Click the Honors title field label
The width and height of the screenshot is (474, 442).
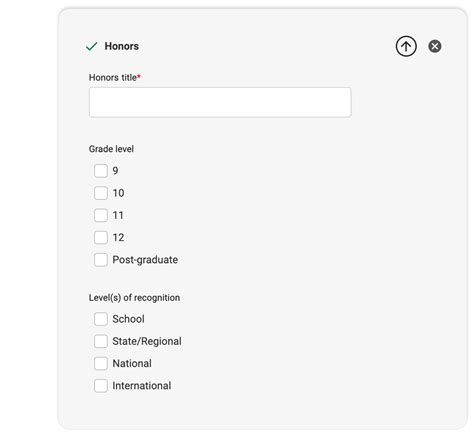point(115,78)
